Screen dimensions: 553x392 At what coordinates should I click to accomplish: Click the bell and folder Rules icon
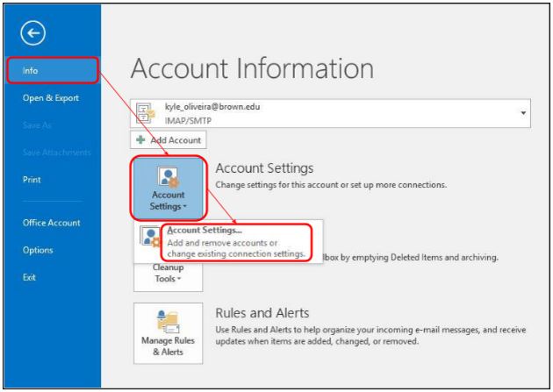pos(169,322)
